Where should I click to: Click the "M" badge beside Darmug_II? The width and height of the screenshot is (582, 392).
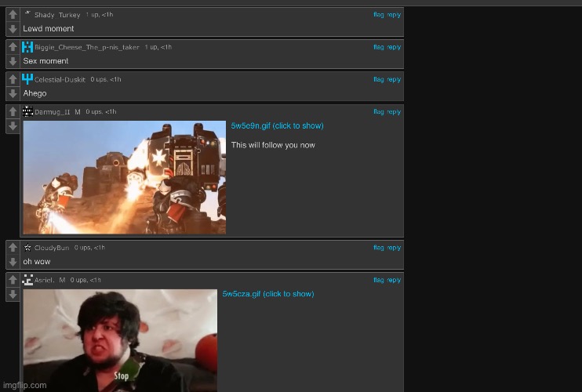[x=77, y=111]
